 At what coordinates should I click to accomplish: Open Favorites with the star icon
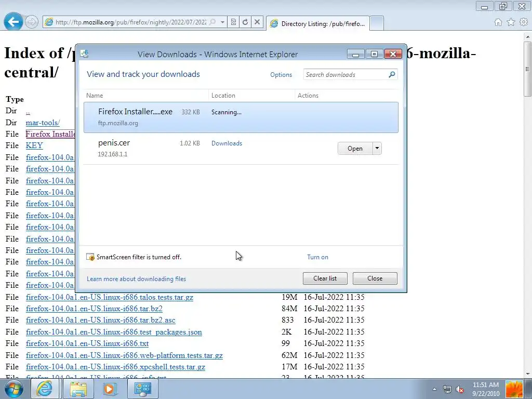pos(511,22)
